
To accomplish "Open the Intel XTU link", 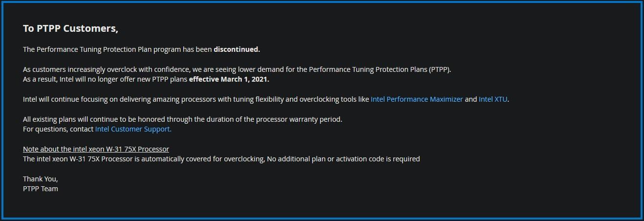I will [x=493, y=99].
